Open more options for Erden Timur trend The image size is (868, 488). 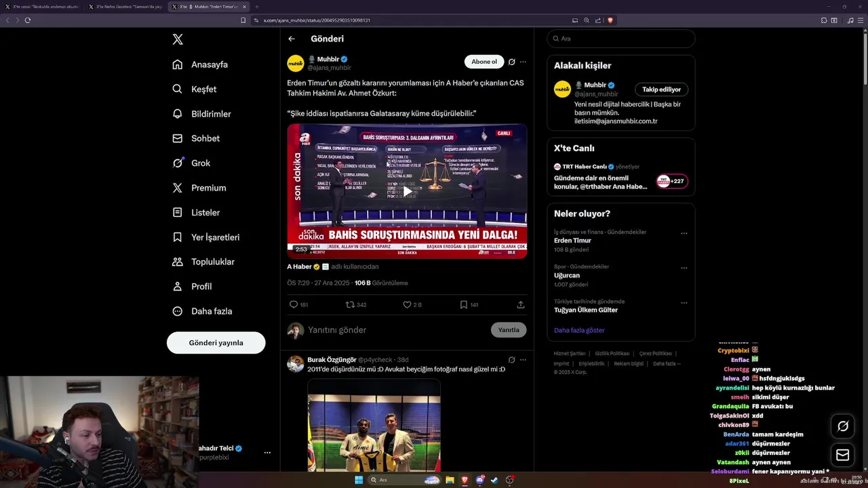tap(684, 233)
